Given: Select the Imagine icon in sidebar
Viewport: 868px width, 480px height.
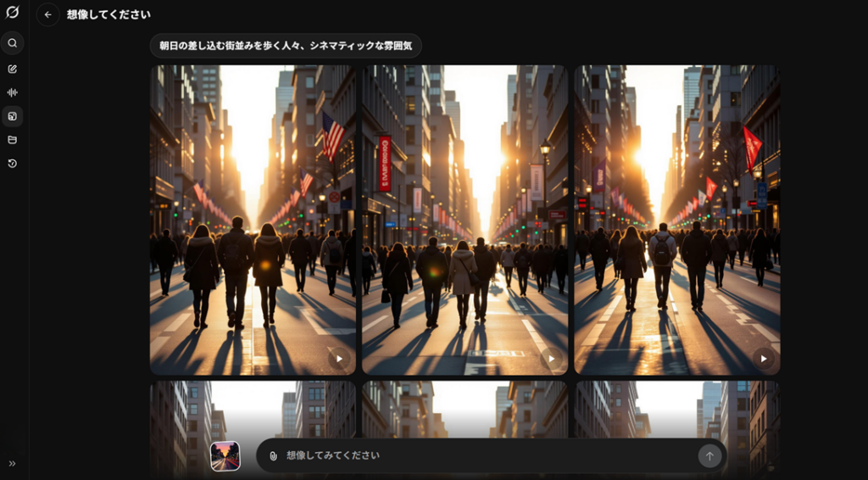Looking at the screenshot, I should 12,116.
